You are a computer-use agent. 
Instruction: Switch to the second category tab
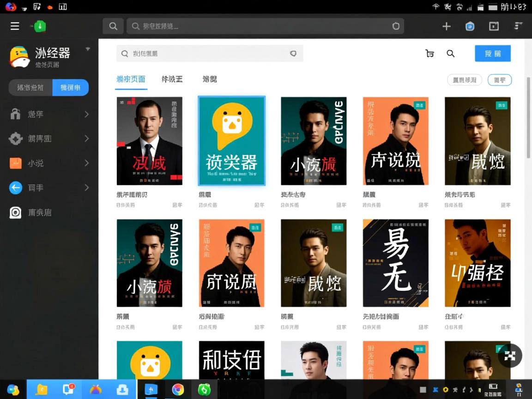point(172,79)
